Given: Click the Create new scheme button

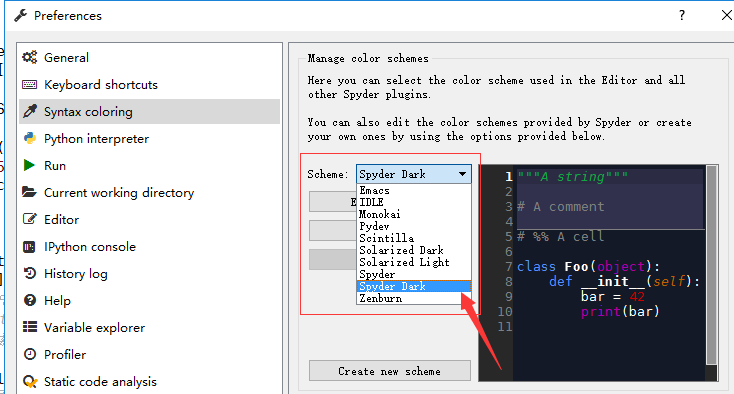Looking at the screenshot, I should click(x=389, y=371).
